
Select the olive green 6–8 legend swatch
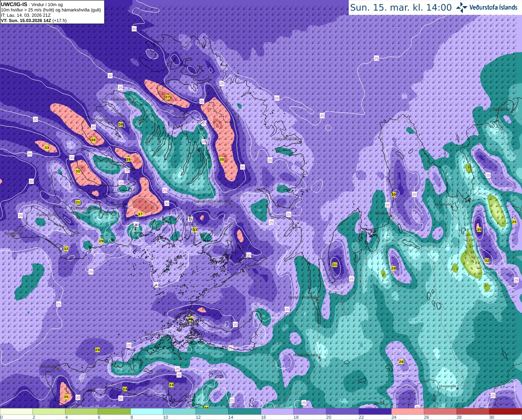(114, 411)
